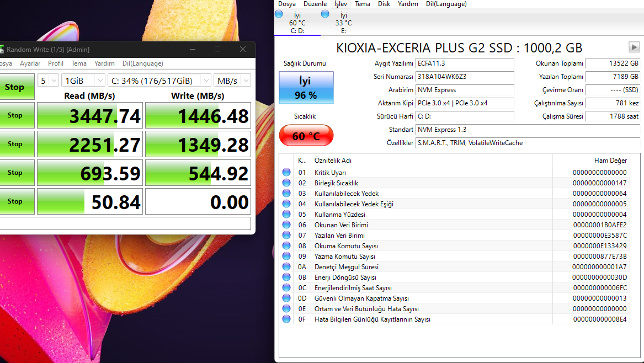The image size is (644, 363).
Task: Click status orb for Okuma Komutu Sayısı row
Action: click(x=286, y=245)
